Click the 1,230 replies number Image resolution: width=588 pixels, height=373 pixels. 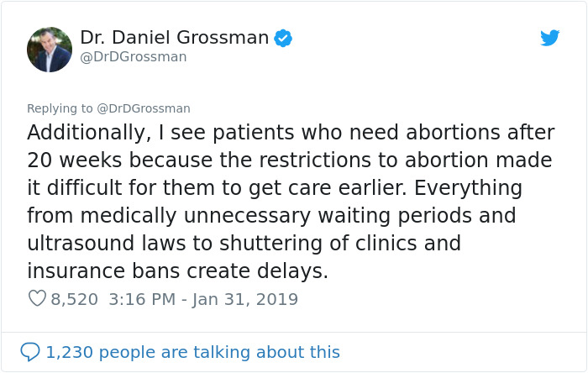[67, 352]
